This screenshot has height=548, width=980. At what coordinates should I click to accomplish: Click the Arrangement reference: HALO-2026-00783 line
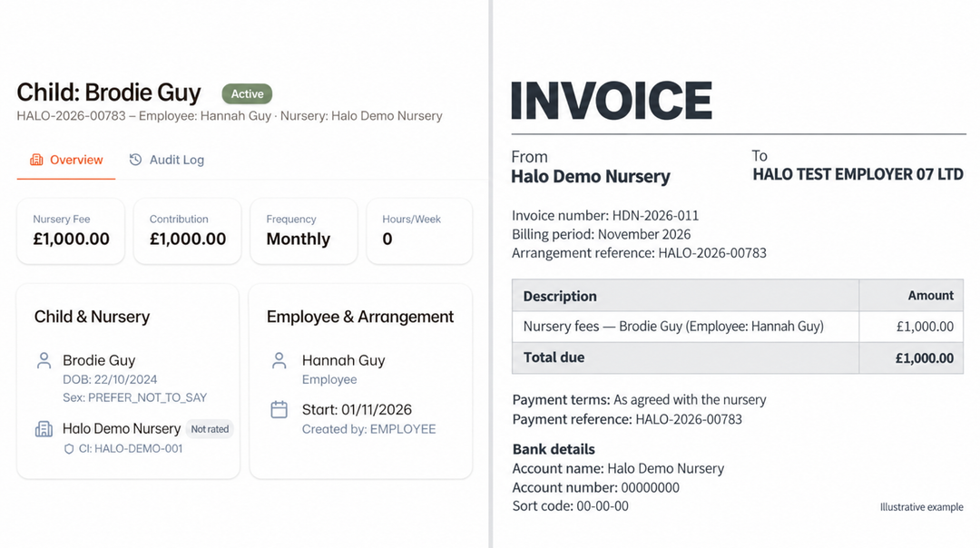(x=639, y=253)
